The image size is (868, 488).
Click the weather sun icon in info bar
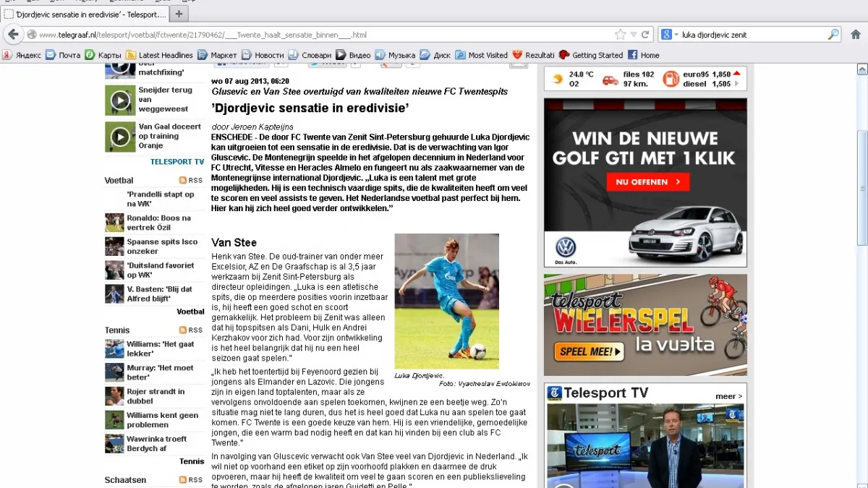pyautogui.click(x=557, y=79)
